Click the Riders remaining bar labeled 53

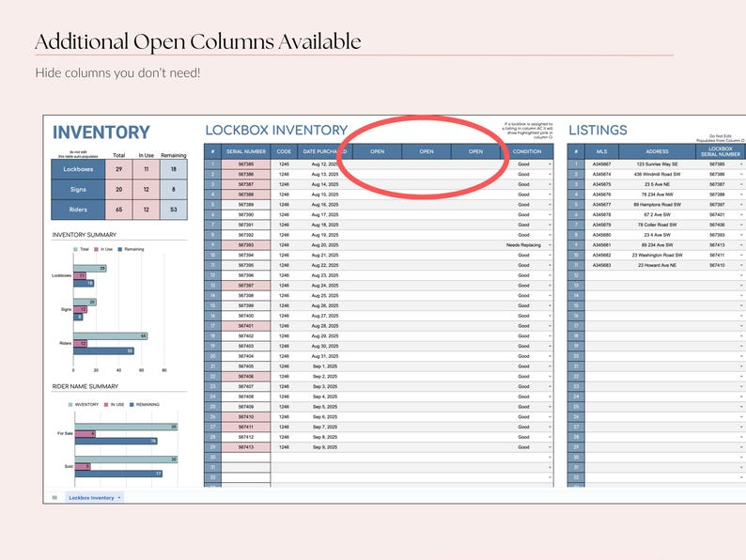coord(103,351)
